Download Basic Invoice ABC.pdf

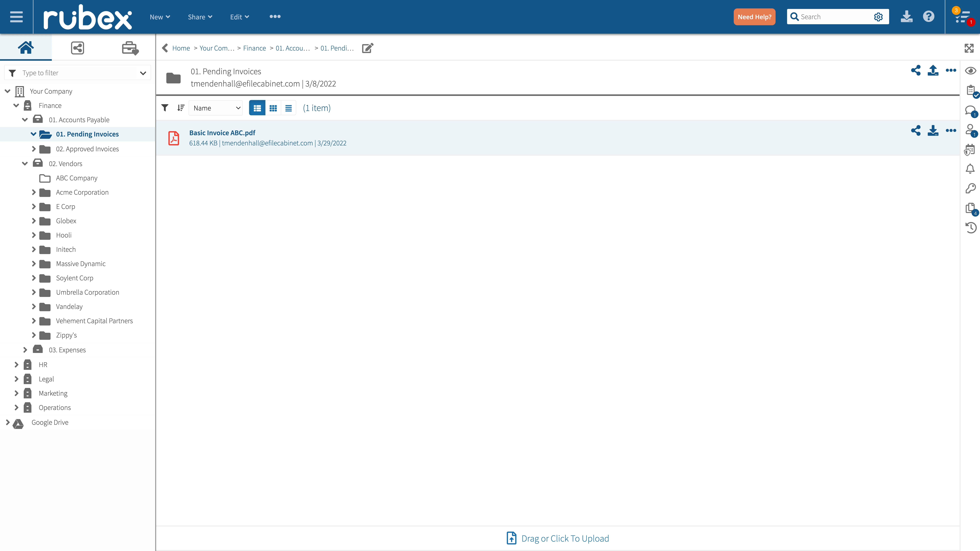[933, 130]
